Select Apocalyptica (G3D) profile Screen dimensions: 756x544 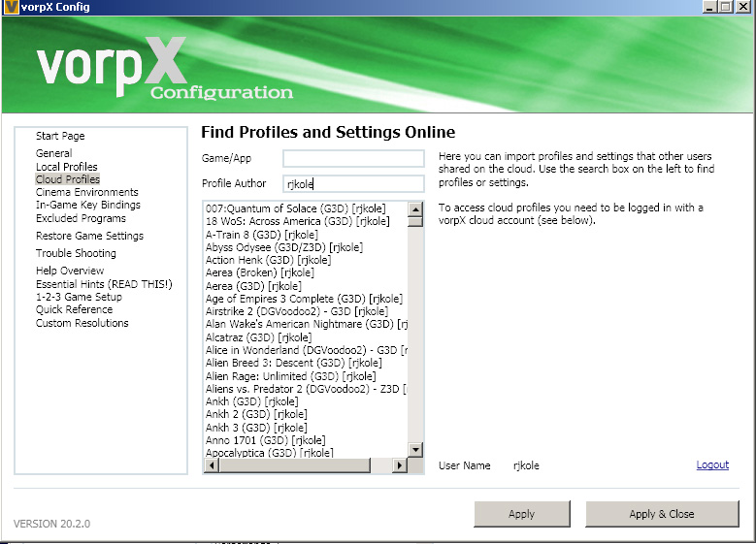pos(270,453)
